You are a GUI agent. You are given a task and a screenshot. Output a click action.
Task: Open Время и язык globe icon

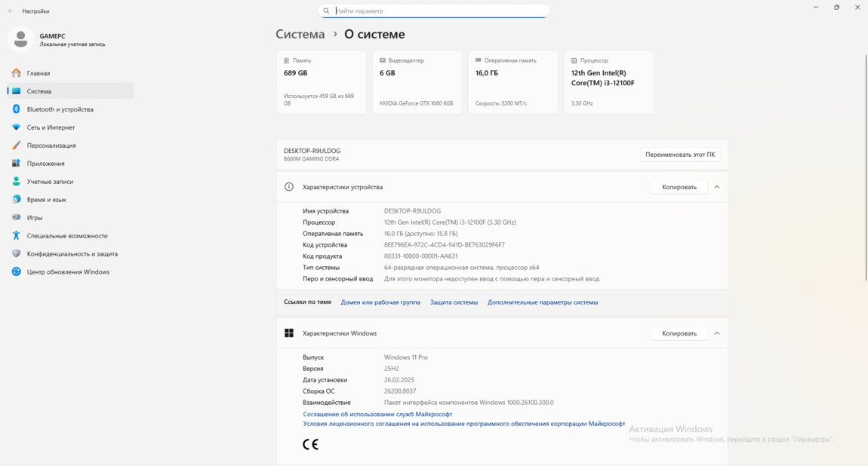tap(16, 200)
